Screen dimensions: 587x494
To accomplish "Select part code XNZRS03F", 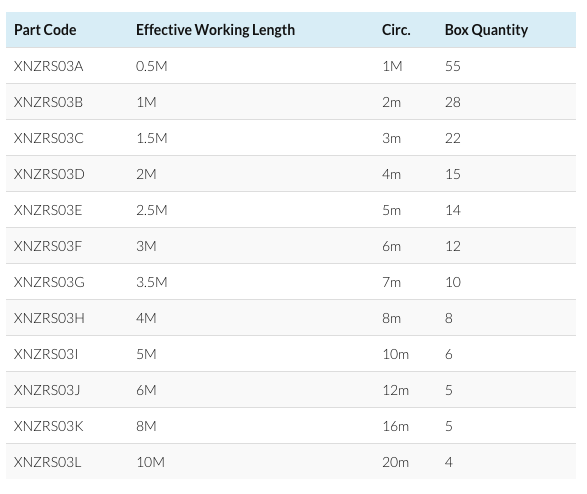I will 48,246.
